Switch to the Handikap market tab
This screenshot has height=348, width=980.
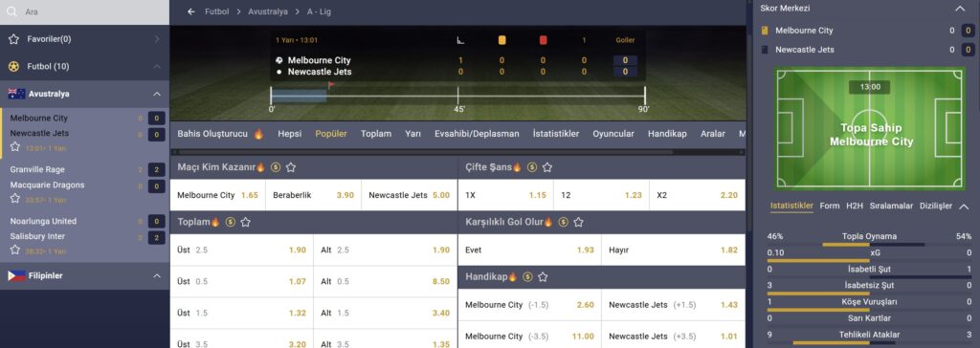[x=667, y=134]
